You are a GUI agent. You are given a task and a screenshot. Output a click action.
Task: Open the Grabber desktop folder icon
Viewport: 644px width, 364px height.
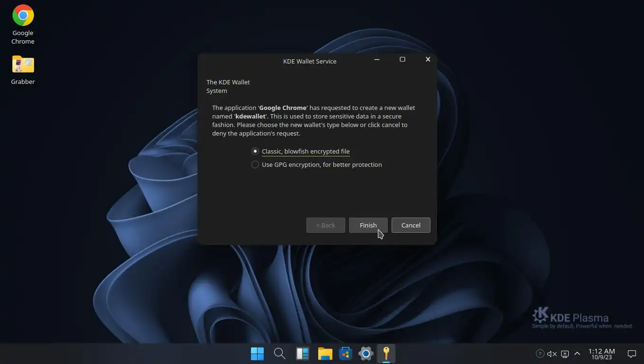(x=23, y=70)
